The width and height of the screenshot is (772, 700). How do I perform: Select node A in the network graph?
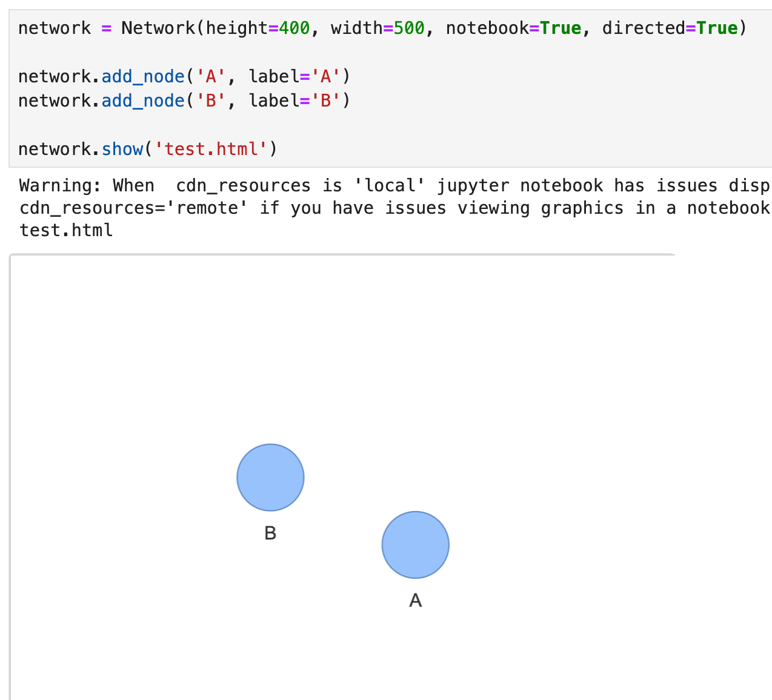[x=415, y=544]
